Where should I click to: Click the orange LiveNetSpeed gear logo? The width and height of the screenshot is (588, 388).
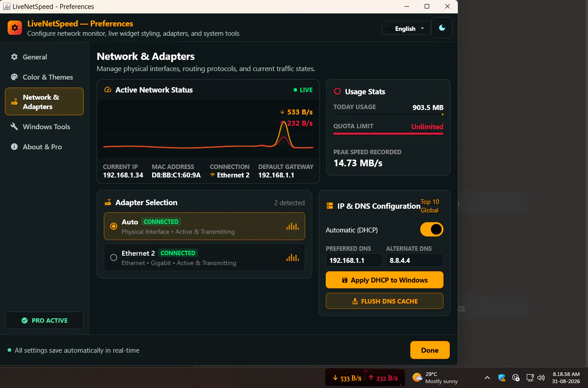click(x=15, y=28)
